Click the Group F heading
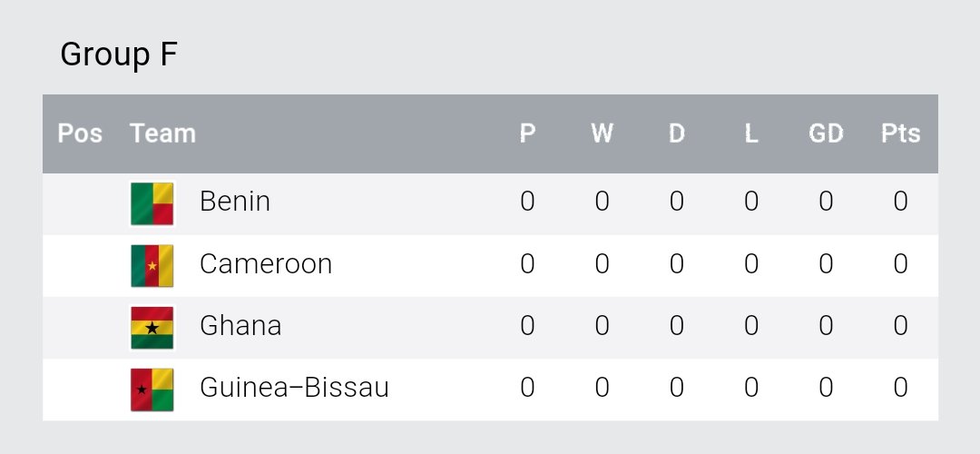980x454 pixels. pyautogui.click(x=118, y=55)
